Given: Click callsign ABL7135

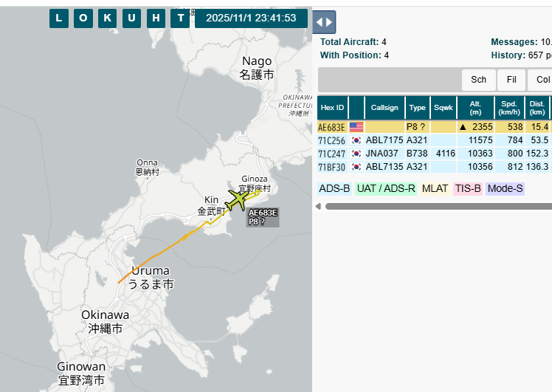Looking at the screenshot, I should pyautogui.click(x=384, y=167).
